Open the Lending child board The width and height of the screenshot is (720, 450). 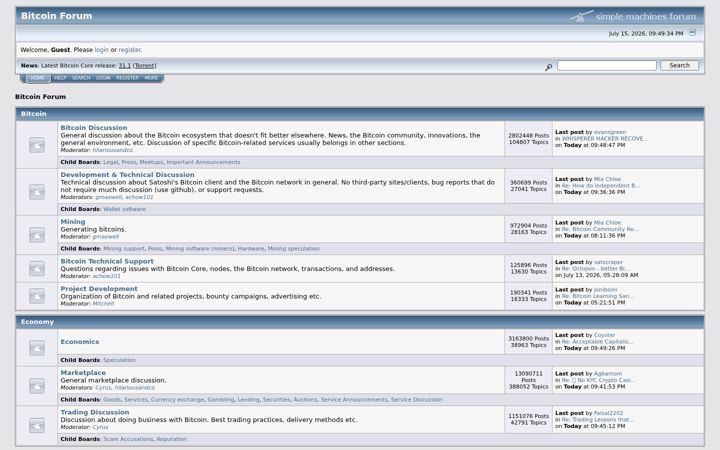[248, 399]
